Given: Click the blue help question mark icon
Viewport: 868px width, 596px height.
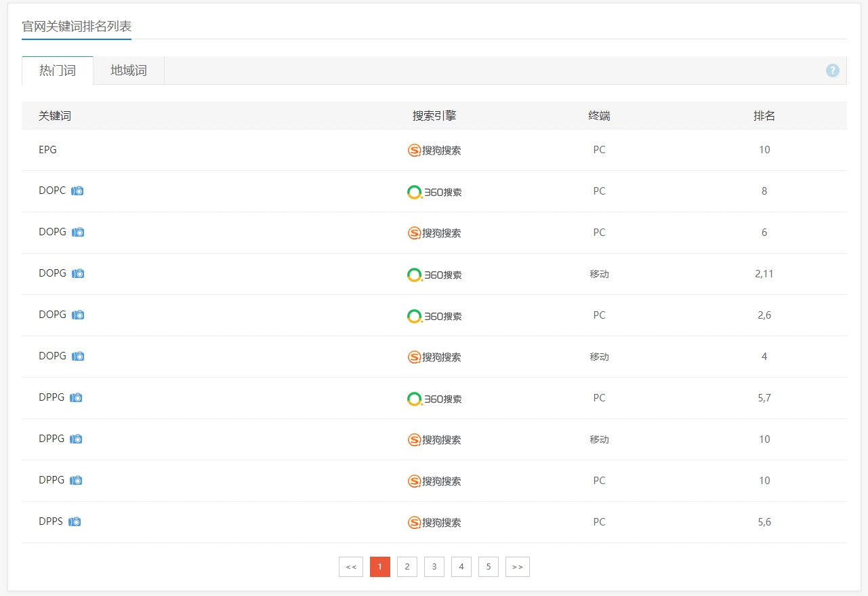Looking at the screenshot, I should 832,71.
